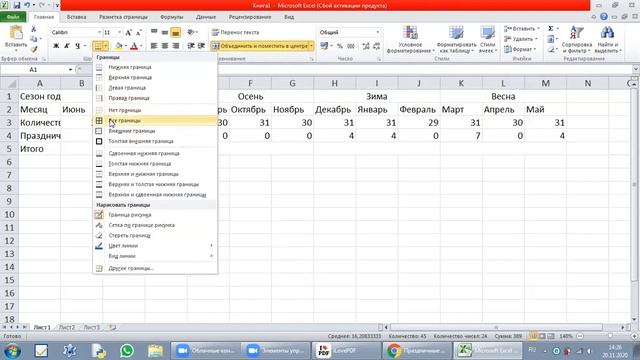Click the Save icon in quick access toolbar
The image size is (640, 360).
pyautogui.click(x=17, y=5)
